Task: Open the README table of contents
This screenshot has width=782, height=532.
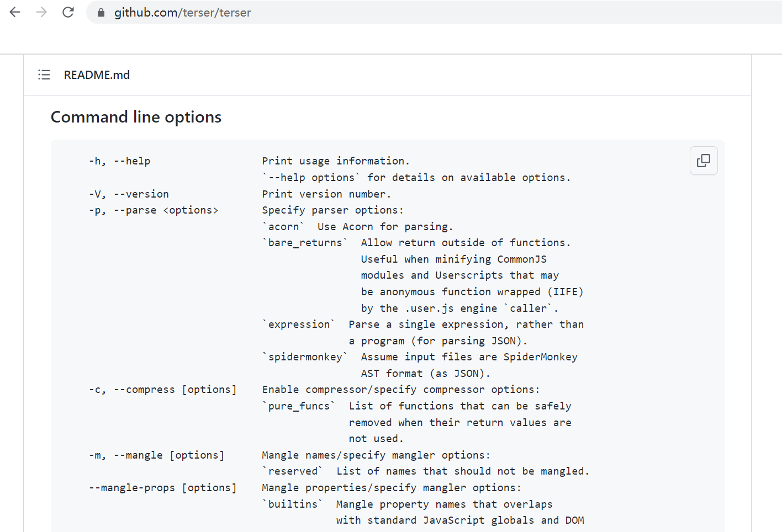Action: [44, 75]
